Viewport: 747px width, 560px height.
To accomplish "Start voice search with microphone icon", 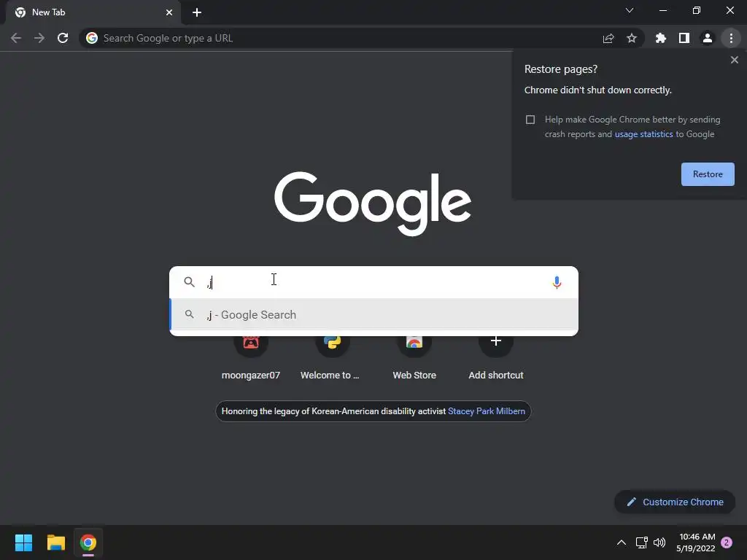I will click(x=557, y=282).
